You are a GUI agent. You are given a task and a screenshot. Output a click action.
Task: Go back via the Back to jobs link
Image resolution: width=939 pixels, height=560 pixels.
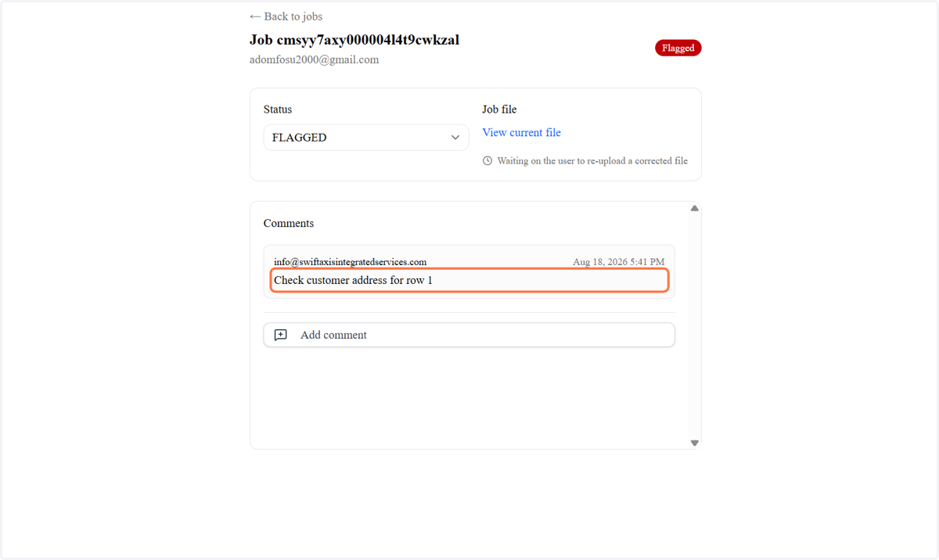286,16
